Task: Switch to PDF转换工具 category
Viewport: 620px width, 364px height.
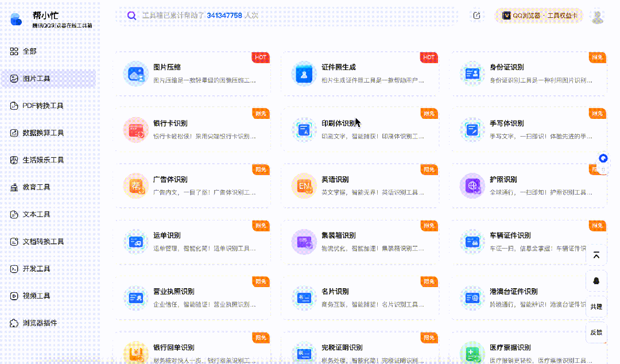Action: pos(42,106)
